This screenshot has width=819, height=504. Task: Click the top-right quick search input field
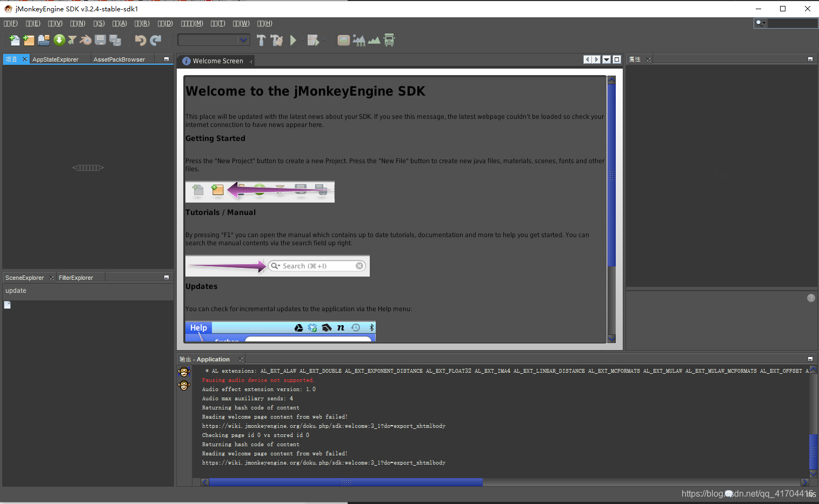[x=792, y=23]
